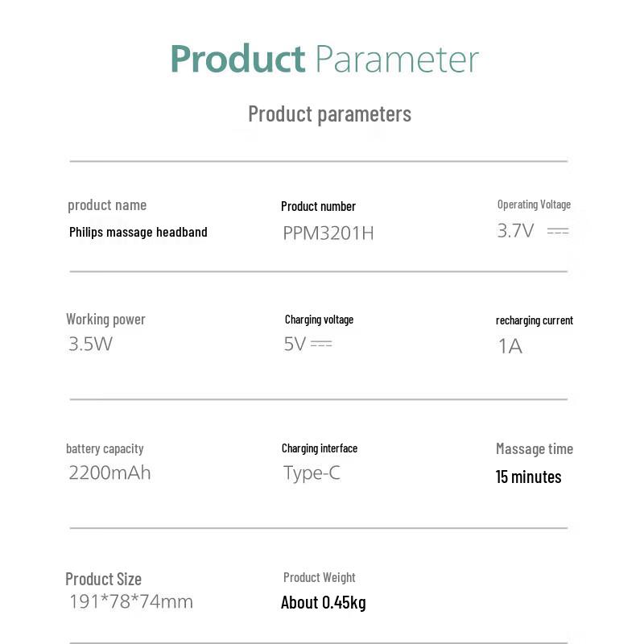644x644 pixels.
Task: Select the 191*78*74mm product size
Action: click(131, 601)
